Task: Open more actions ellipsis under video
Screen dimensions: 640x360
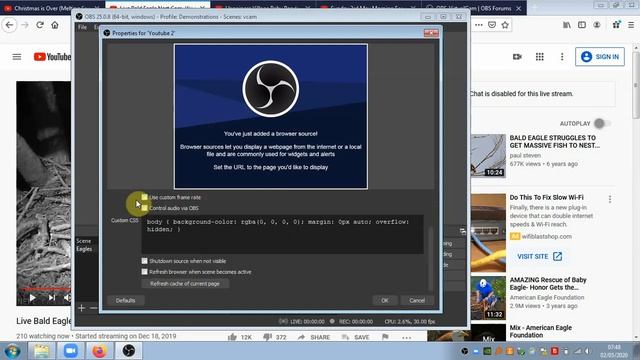Action: point(407,338)
